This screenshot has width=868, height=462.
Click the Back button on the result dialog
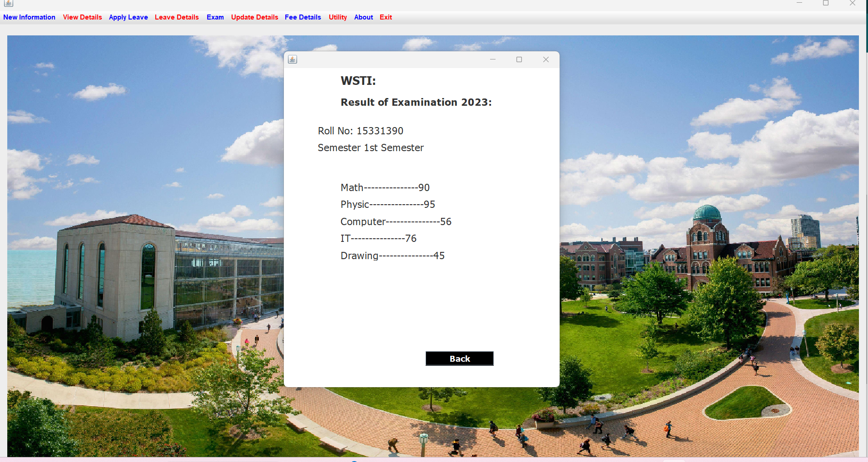click(x=459, y=359)
